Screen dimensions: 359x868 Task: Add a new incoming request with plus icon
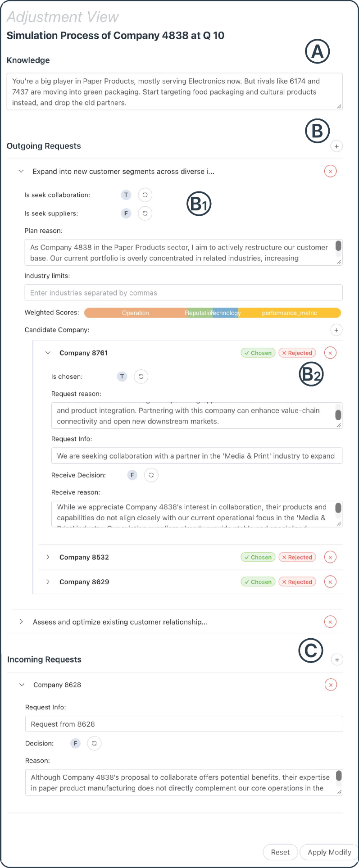click(x=336, y=659)
